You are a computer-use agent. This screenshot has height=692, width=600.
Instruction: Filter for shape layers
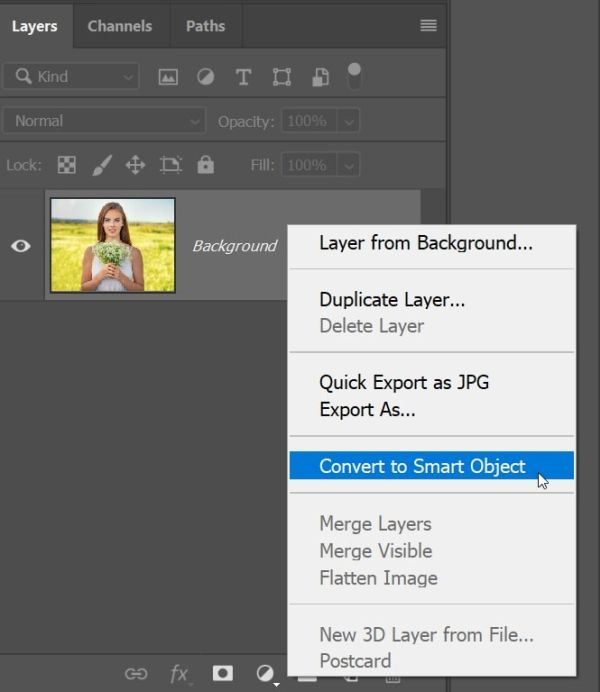pyautogui.click(x=281, y=77)
